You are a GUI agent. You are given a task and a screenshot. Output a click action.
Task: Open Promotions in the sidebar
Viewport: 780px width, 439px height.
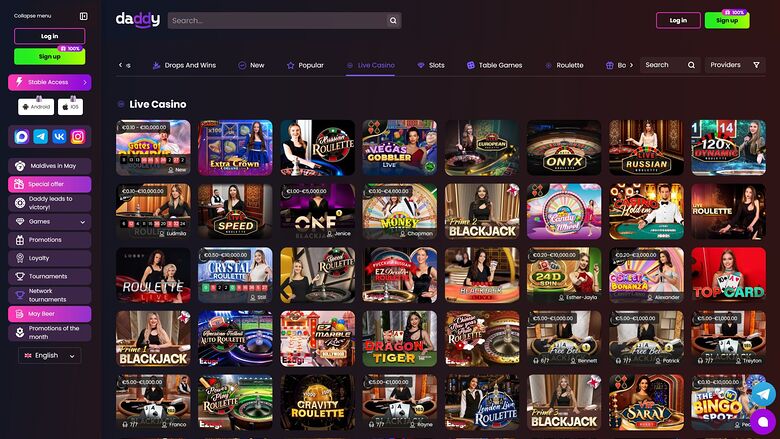50,240
